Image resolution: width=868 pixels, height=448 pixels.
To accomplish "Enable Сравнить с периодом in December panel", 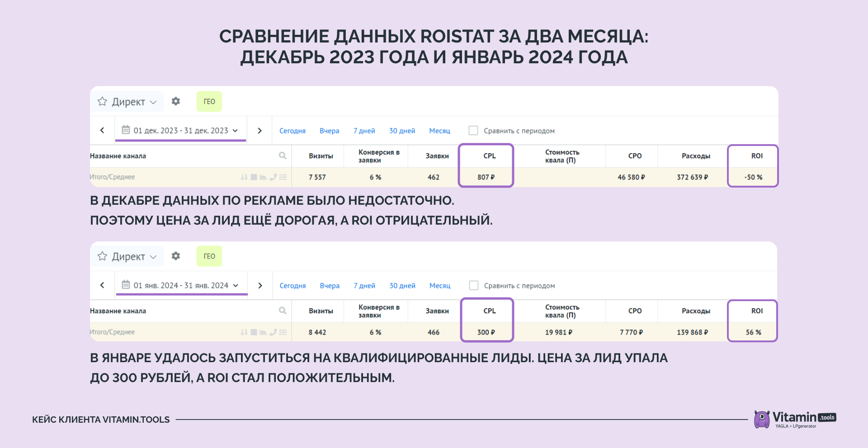I will click(x=473, y=130).
